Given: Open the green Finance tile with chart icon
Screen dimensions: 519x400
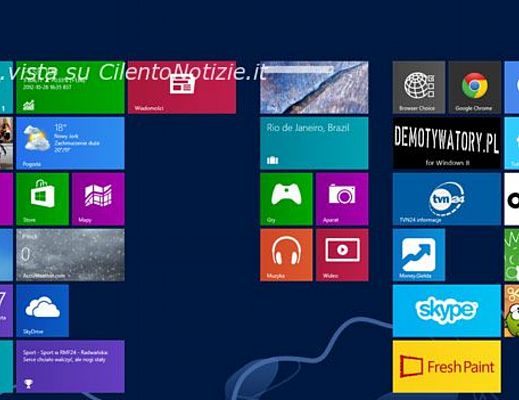Looking at the screenshot, I should [x=70, y=87].
